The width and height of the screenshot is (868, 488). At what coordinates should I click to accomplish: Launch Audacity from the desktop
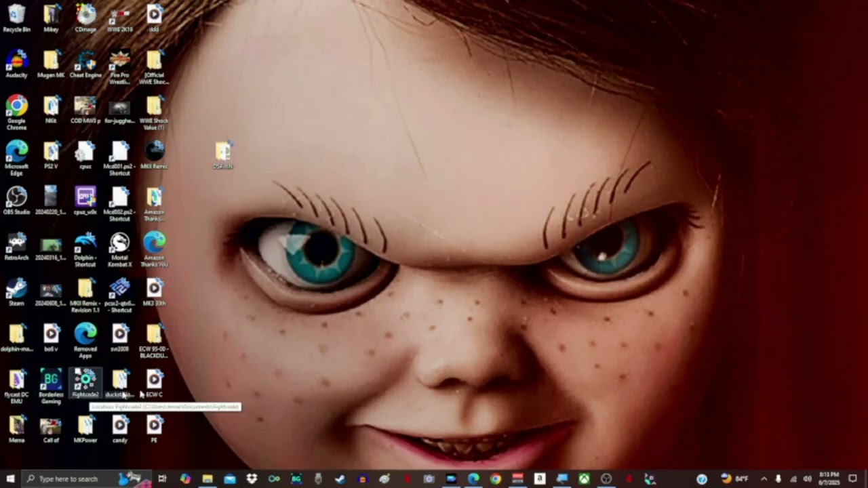pos(16,64)
